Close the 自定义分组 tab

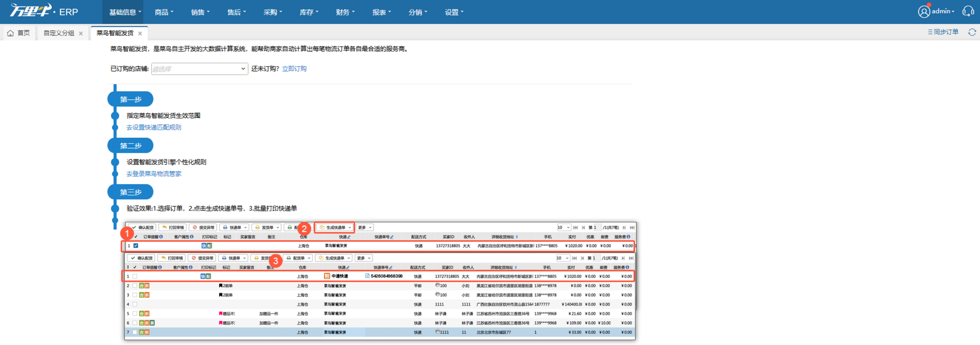(x=81, y=33)
